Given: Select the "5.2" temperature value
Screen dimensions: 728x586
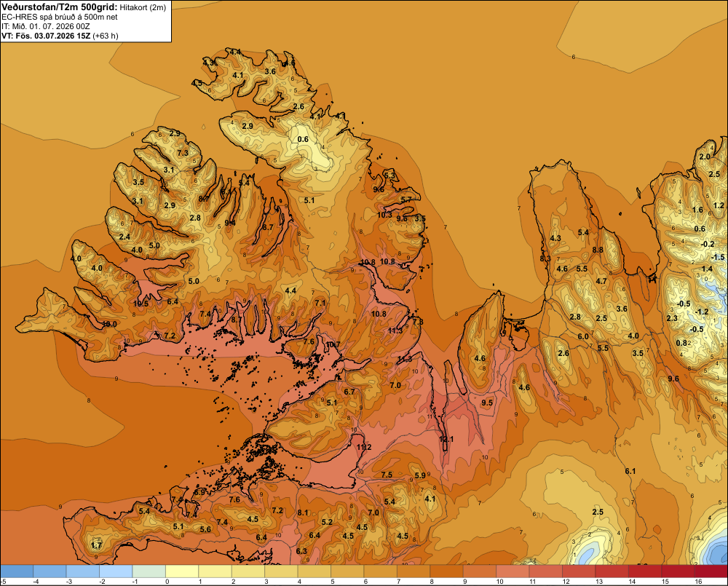Looking at the screenshot, I should [x=327, y=522].
